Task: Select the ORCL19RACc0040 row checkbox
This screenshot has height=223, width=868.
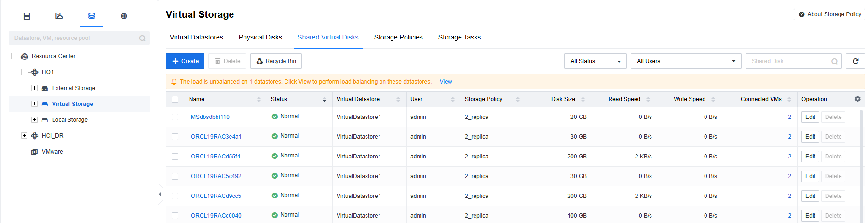Action: click(175, 216)
